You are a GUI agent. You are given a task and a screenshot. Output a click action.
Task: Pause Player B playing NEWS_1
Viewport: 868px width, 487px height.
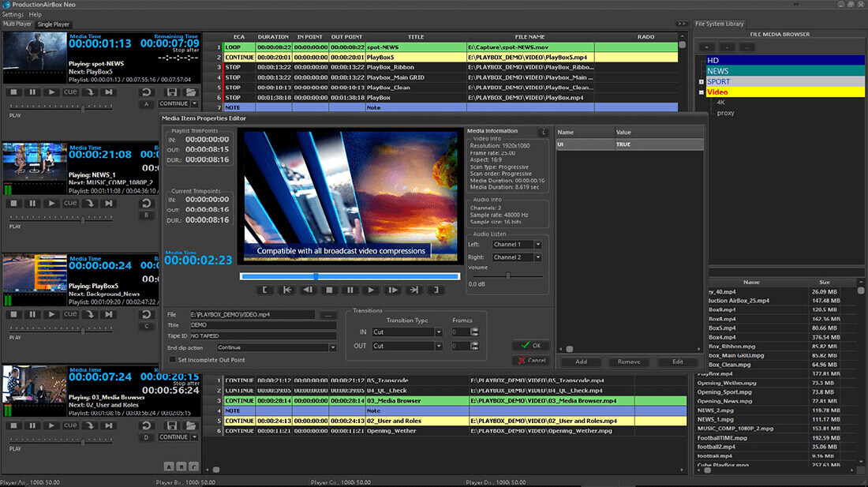[x=32, y=203]
